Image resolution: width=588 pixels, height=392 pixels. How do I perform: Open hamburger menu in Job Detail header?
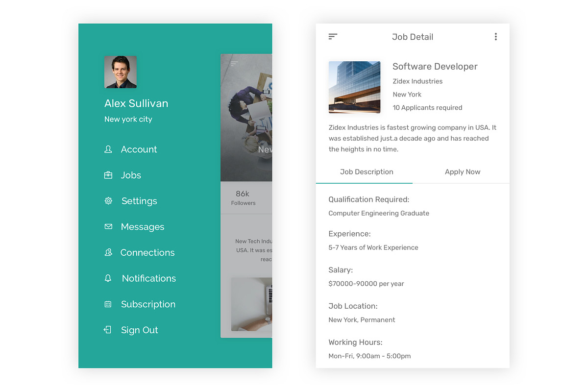pos(333,37)
